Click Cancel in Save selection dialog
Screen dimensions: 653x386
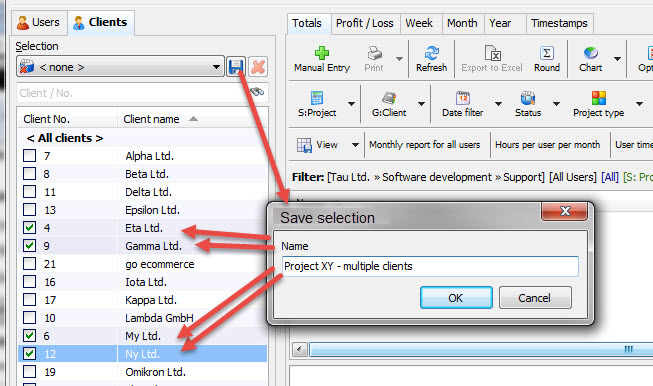click(535, 298)
